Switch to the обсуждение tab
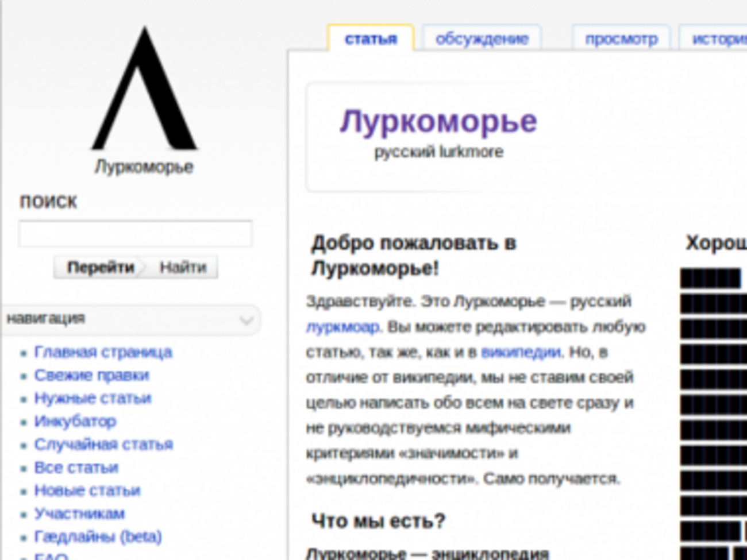Viewport: 747px width, 560px height. pyautogui.click(x=482, y=39)
